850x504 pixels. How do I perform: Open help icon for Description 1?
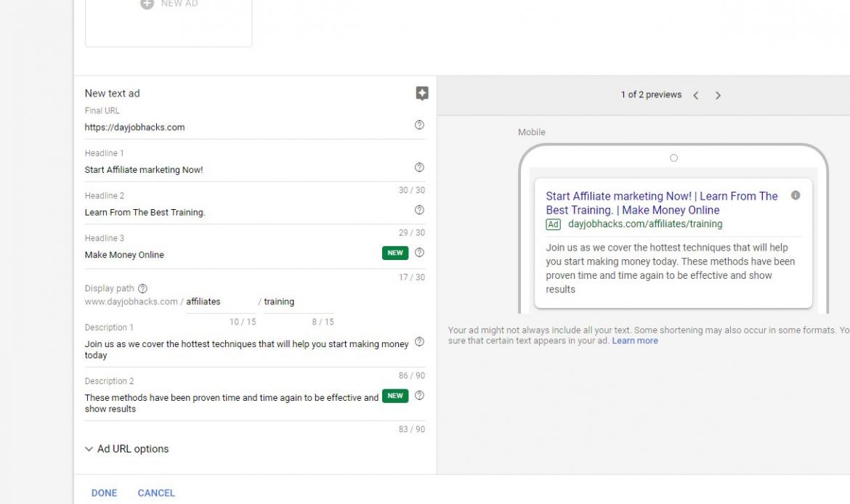419,342
